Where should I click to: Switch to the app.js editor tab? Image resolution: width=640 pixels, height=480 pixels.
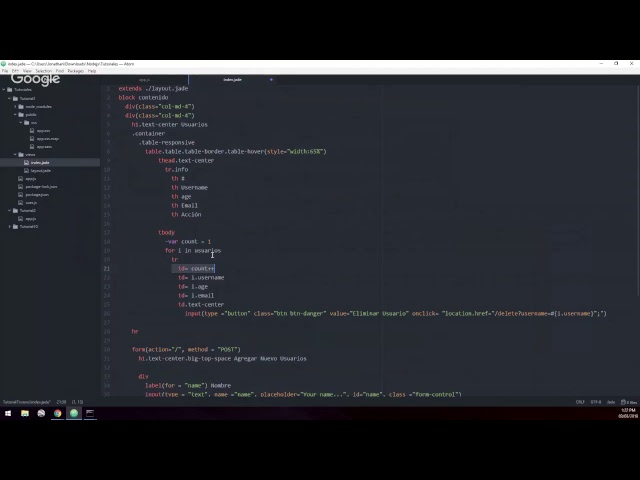pyautogui.click(x=144, y=80)
